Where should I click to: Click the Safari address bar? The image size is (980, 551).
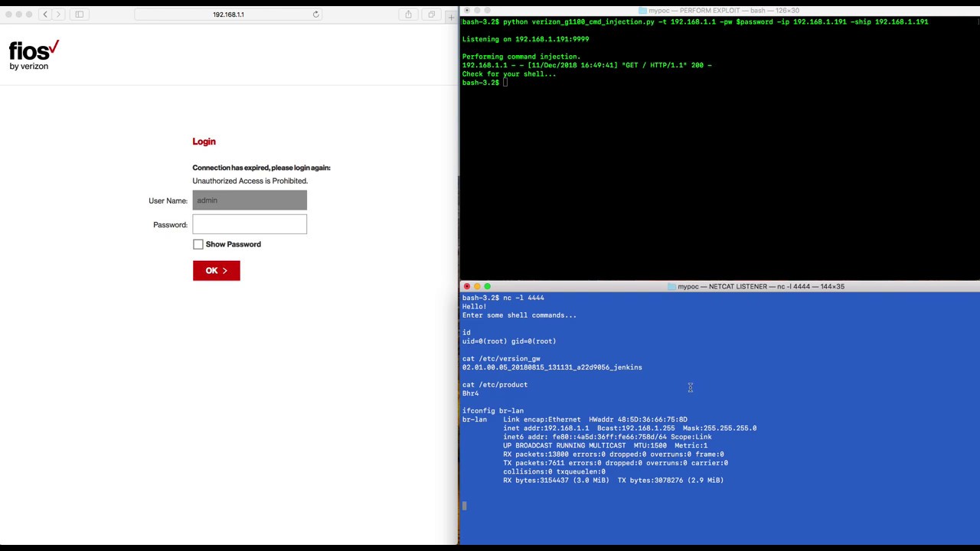pyautogui.click(x=228, y=15)
